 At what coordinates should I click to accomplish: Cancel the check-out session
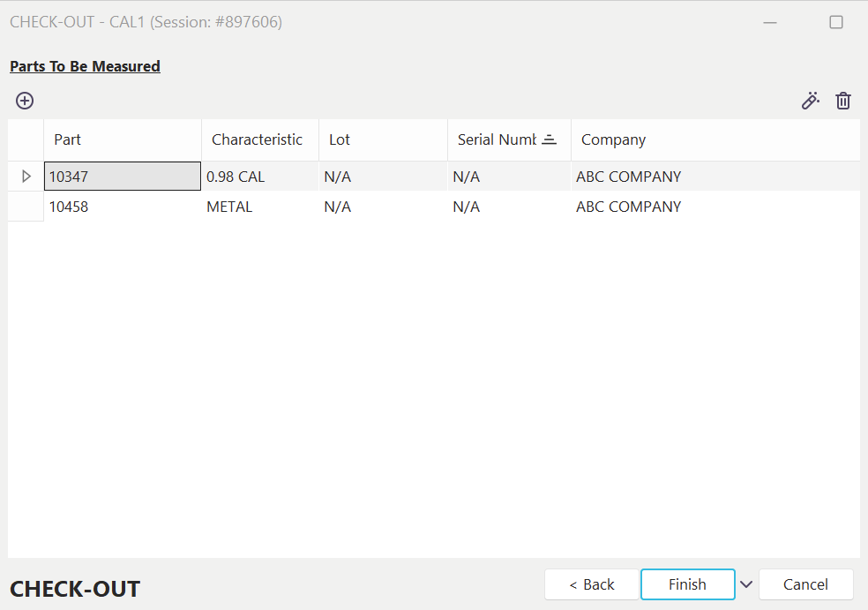point(805,584)
